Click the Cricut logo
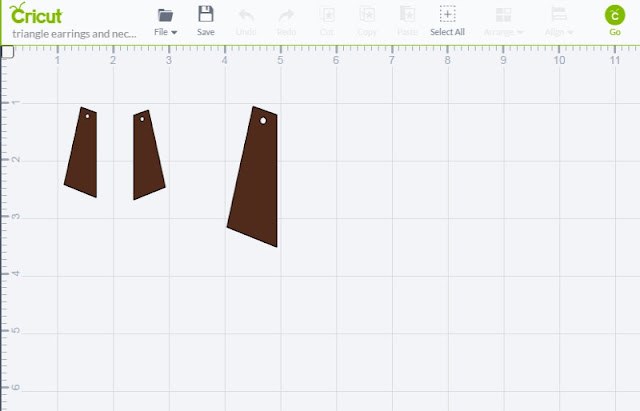Viewport: 640px width, 411px height. click(36, 14)
